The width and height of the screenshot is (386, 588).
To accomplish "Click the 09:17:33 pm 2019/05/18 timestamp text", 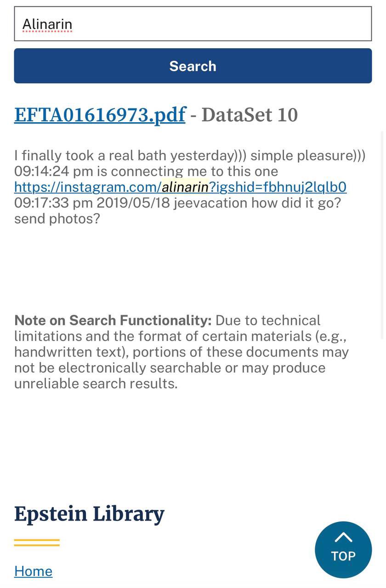I will tap(92, 203).
